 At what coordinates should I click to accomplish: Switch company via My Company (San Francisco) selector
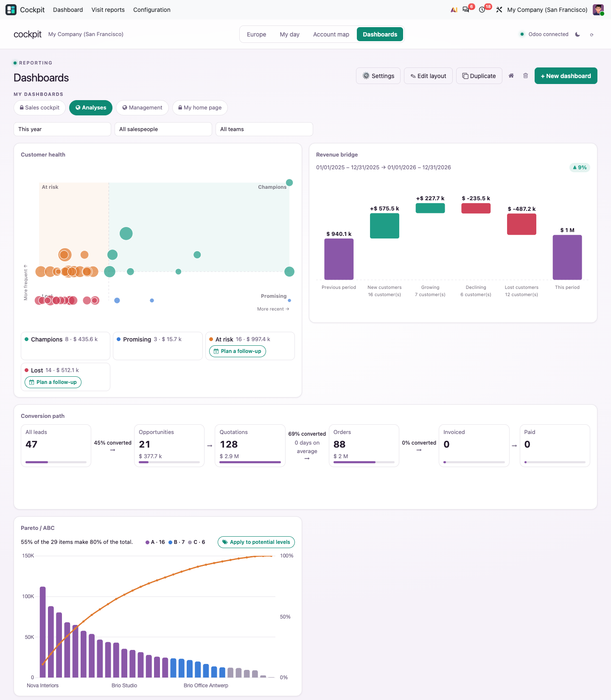click(547, 10)
